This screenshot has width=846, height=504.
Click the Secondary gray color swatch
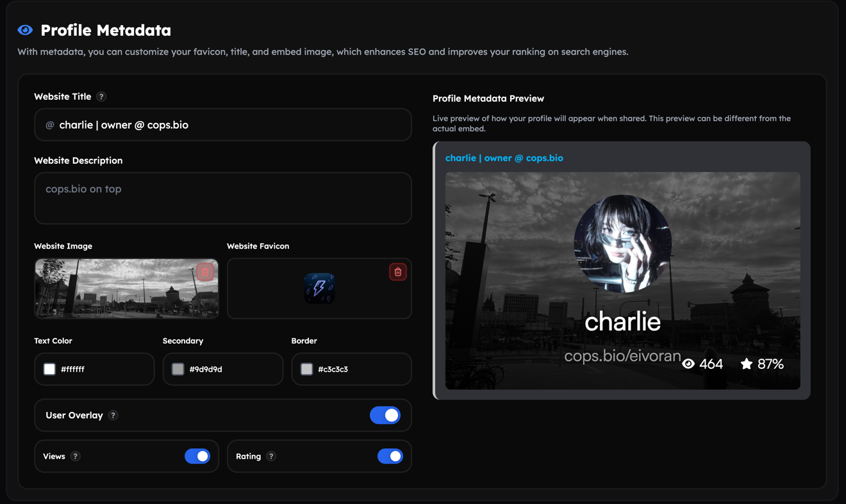178,369
